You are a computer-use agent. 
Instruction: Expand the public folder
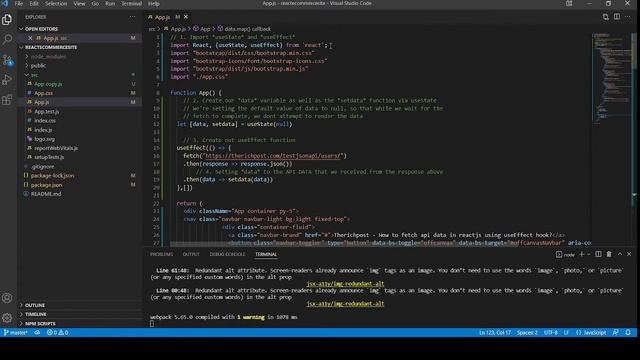coord(38,65)
